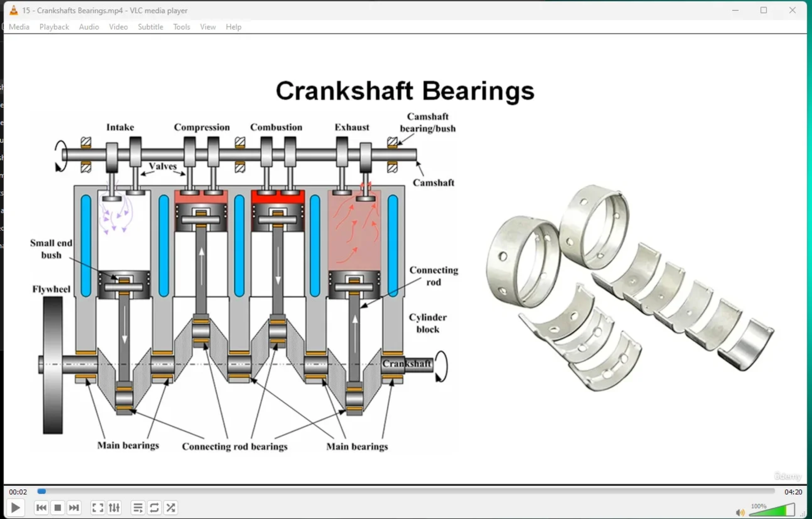Open the Help menu

[233, 27]
